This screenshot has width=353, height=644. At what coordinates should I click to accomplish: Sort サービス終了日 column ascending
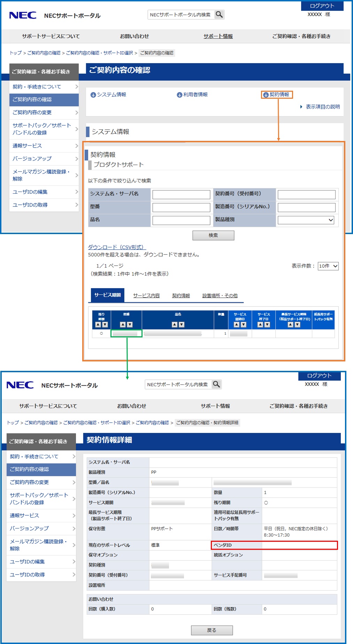coord(260,325)
